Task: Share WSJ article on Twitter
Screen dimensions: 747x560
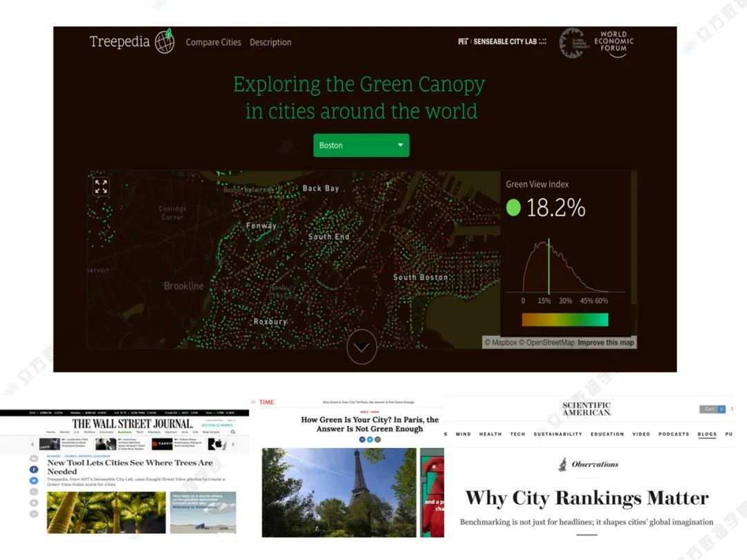Action: coord(34,480)
